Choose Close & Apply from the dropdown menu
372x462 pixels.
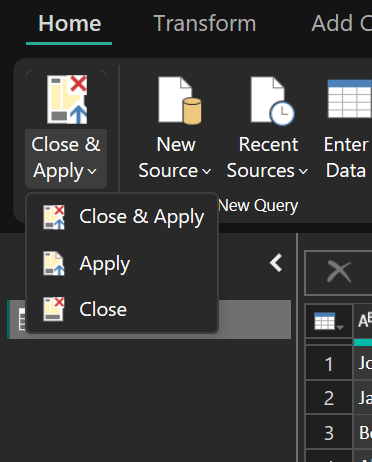(x=122, y=217)
